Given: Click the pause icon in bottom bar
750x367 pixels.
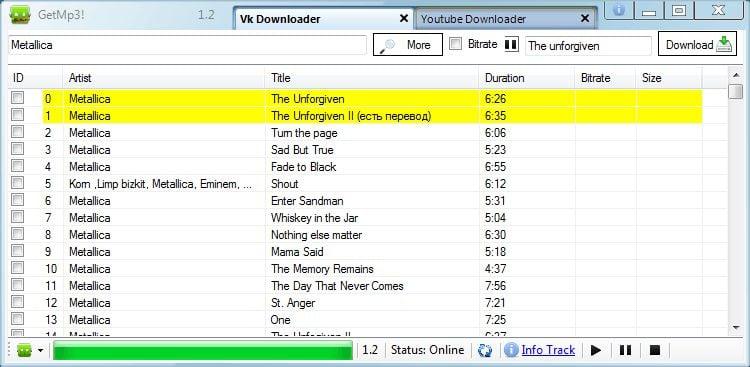Looking at the screenshot, I should (625, 350).
